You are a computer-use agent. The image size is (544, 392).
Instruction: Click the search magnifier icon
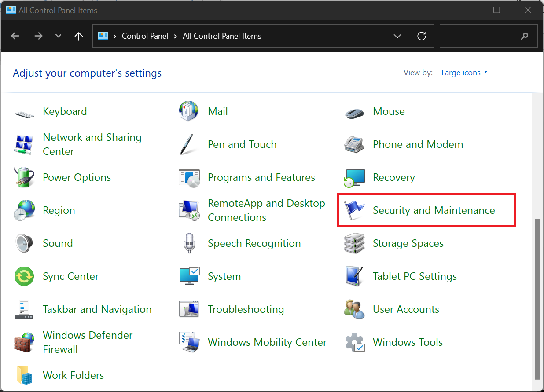tap(524, 36)
